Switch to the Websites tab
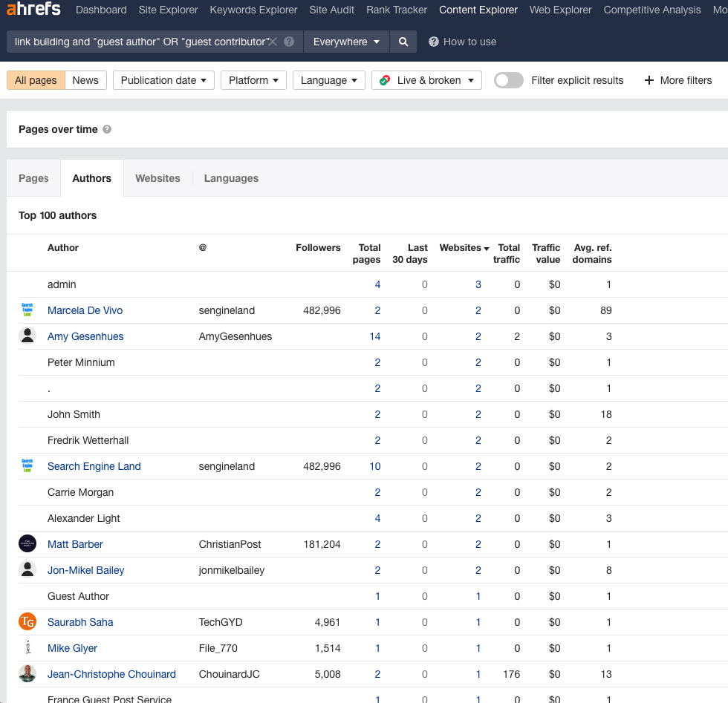 coord(157,178)
